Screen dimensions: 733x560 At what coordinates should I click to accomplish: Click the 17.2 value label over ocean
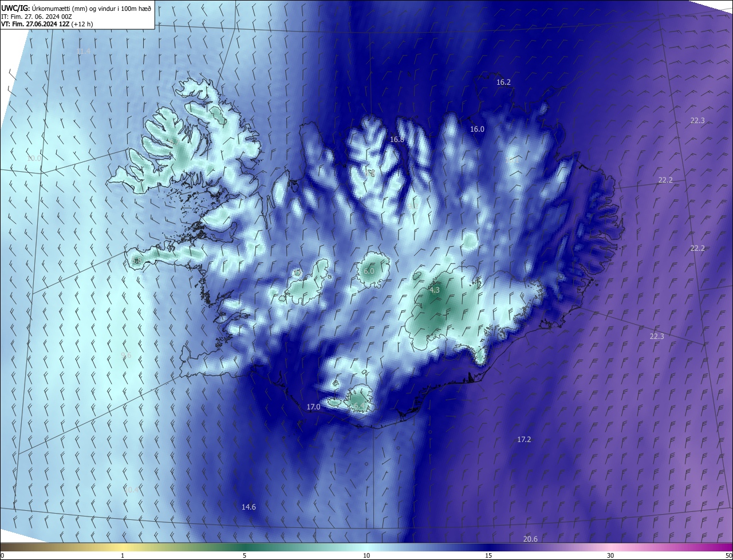coord(524,440)
